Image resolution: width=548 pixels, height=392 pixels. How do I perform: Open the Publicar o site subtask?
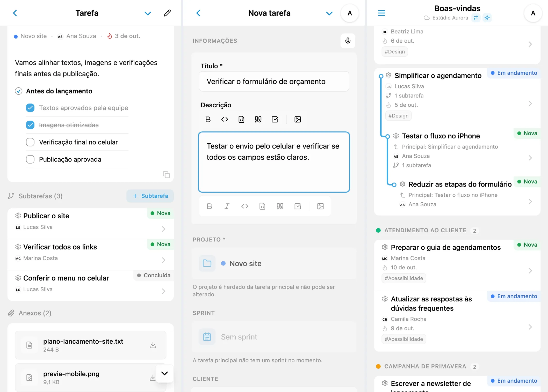pyautogui.click(x=91, y=223)
